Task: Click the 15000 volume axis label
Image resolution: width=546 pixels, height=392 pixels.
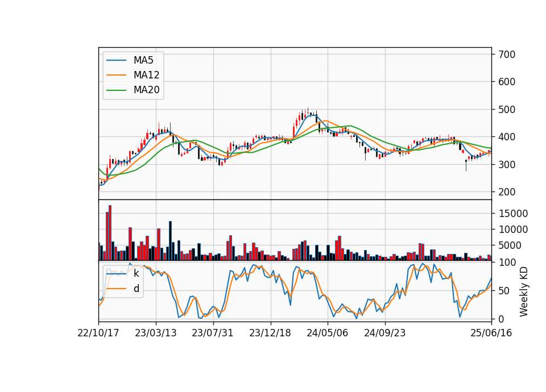Action: (513, 214)
